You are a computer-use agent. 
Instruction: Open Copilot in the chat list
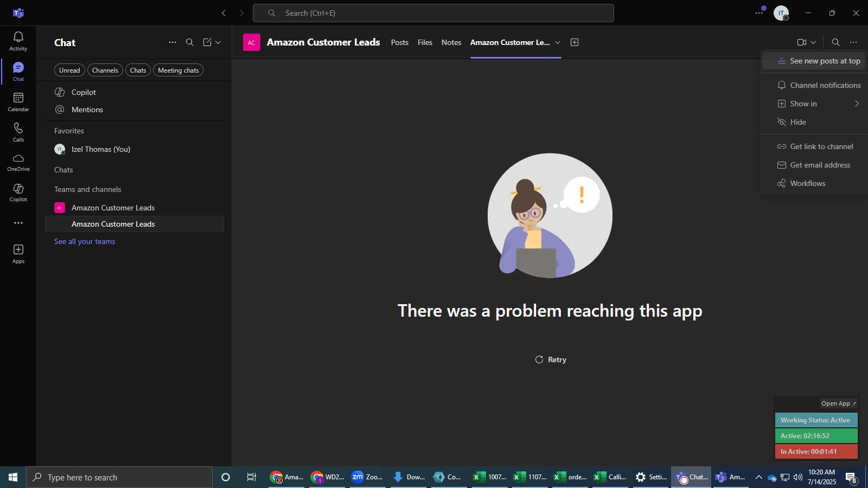coord(135,92)
